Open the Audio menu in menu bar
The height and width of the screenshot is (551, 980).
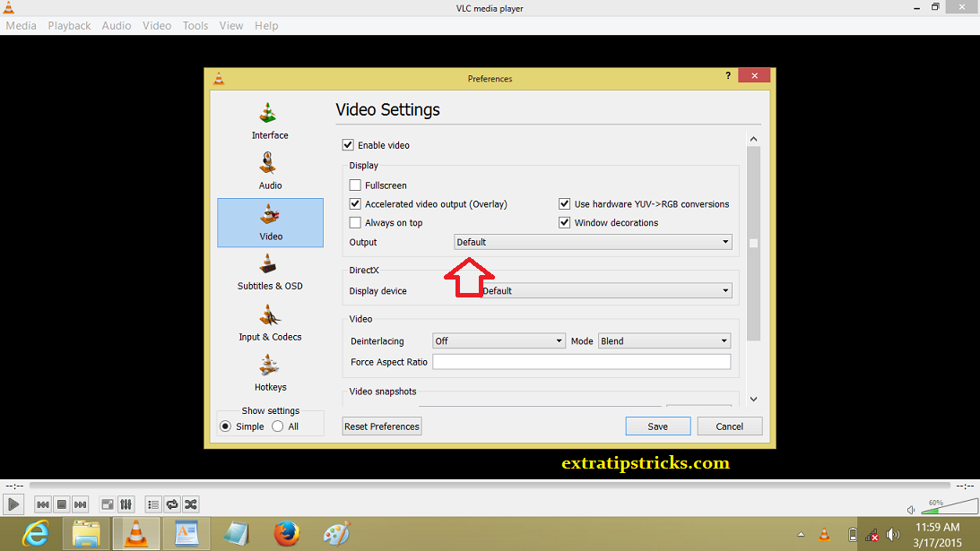pos(117,26)
